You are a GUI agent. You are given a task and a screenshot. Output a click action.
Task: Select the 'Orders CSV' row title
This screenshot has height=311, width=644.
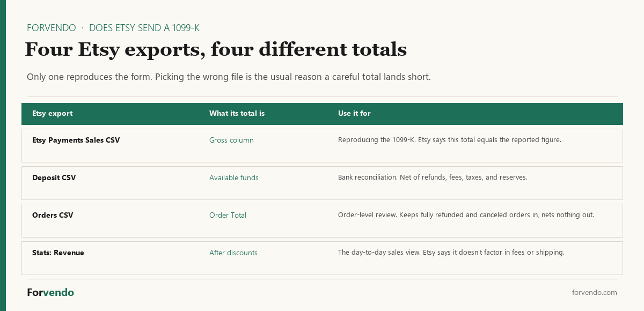[x=53, y=215]
